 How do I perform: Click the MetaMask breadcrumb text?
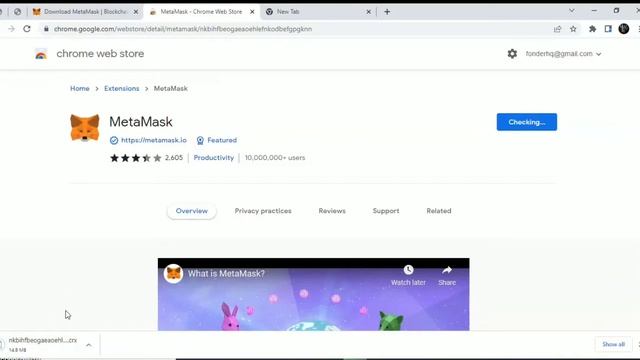(171, 89)
